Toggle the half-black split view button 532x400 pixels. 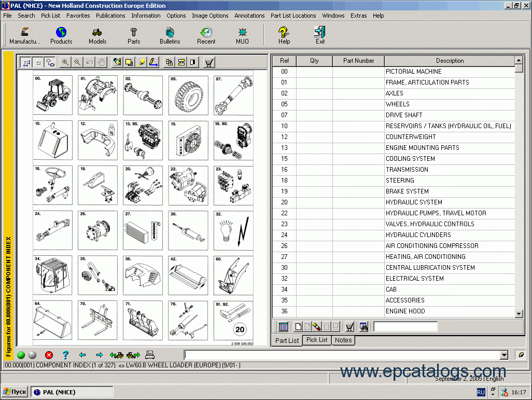pos(193,62)
